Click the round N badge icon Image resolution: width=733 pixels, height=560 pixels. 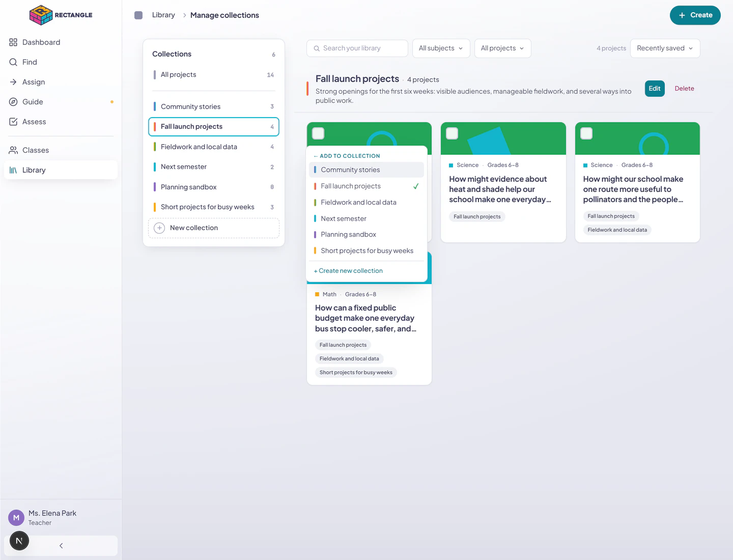[19, 541]
